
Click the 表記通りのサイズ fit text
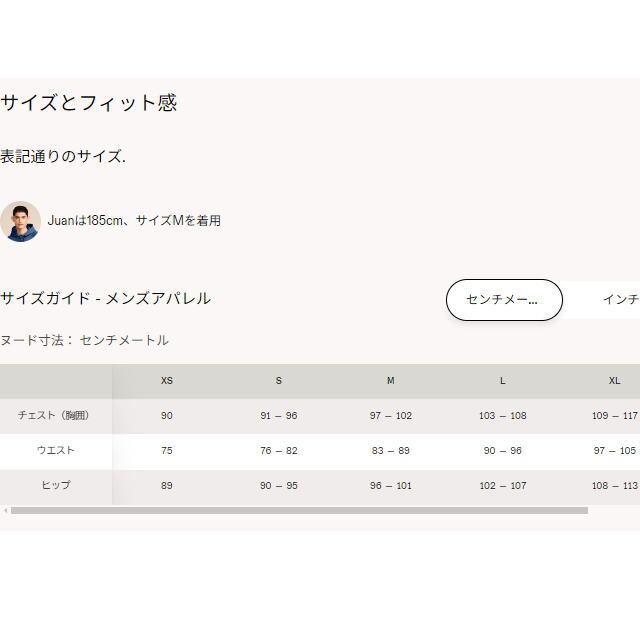63,157
